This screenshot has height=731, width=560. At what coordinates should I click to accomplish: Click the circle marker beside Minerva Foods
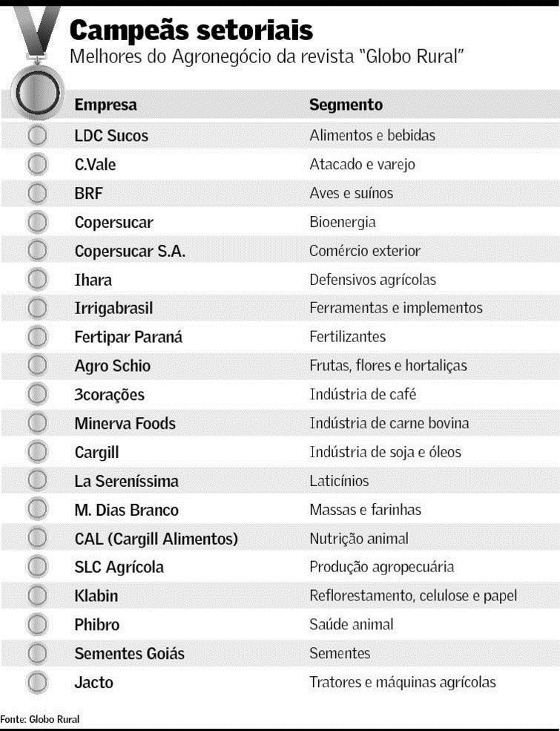[37, 424]
